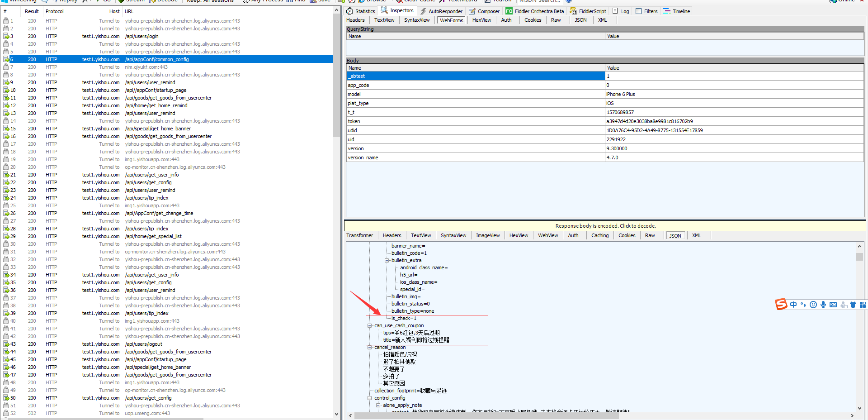This screenshot has width=868, height=420.
Task: Collapse the can_use_cash_coupon node
Action: 369,325
